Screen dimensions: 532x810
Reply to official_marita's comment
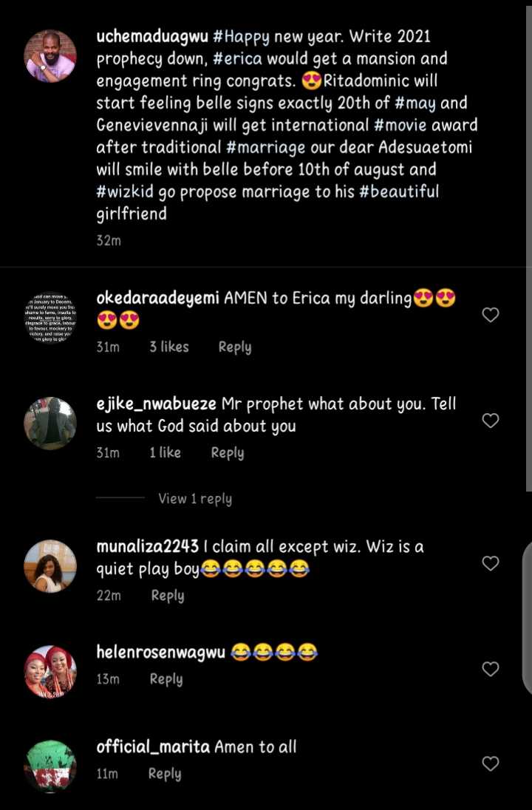point(165,773)
